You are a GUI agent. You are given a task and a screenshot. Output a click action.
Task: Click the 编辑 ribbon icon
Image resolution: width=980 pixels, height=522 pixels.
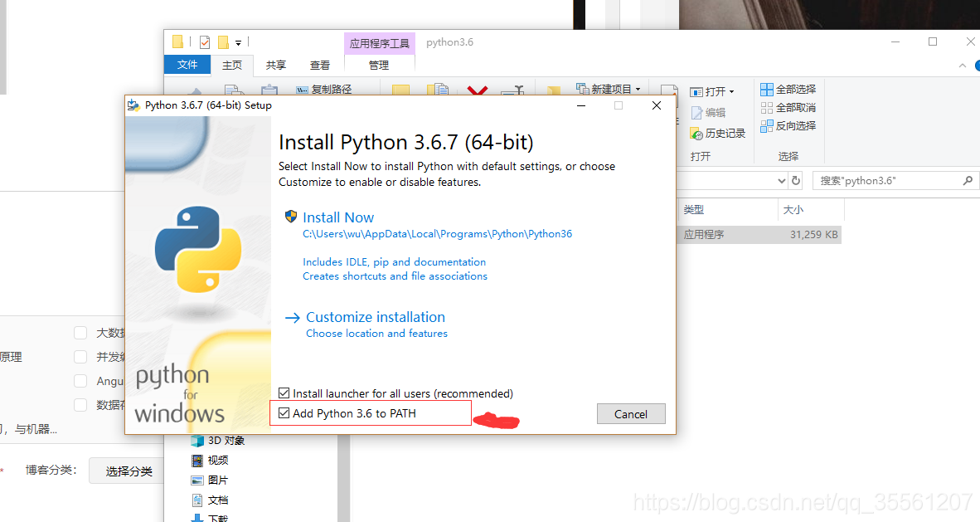click(697, 113)
